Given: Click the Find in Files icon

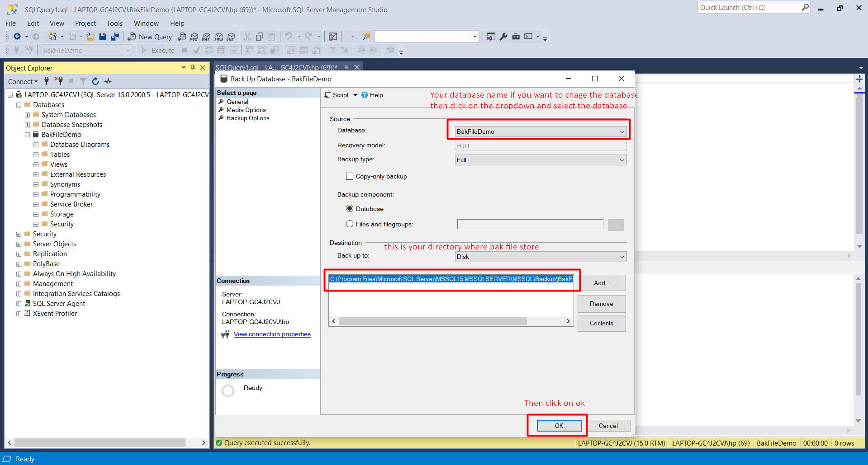Looking at the screenshot, I should click(x=366, y=37).
